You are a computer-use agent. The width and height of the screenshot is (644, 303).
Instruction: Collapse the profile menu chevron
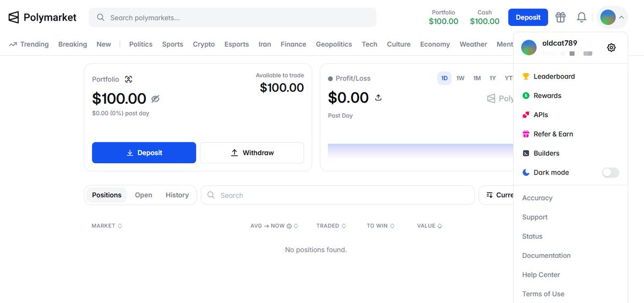(621, 17)
